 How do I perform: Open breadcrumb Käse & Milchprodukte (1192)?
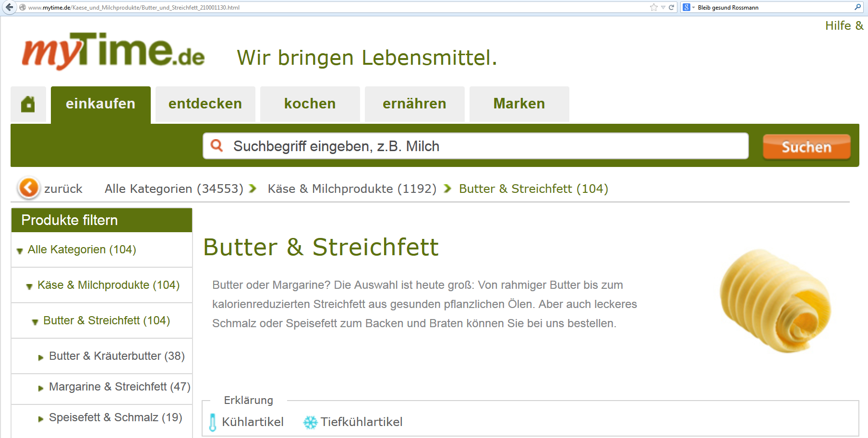(352, 189)
